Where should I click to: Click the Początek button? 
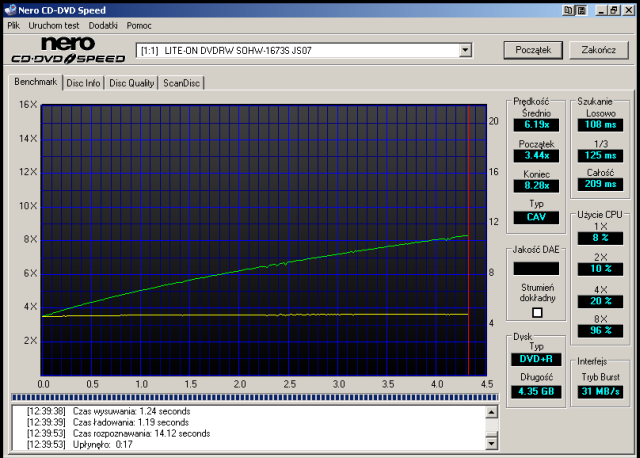point(533,50)
